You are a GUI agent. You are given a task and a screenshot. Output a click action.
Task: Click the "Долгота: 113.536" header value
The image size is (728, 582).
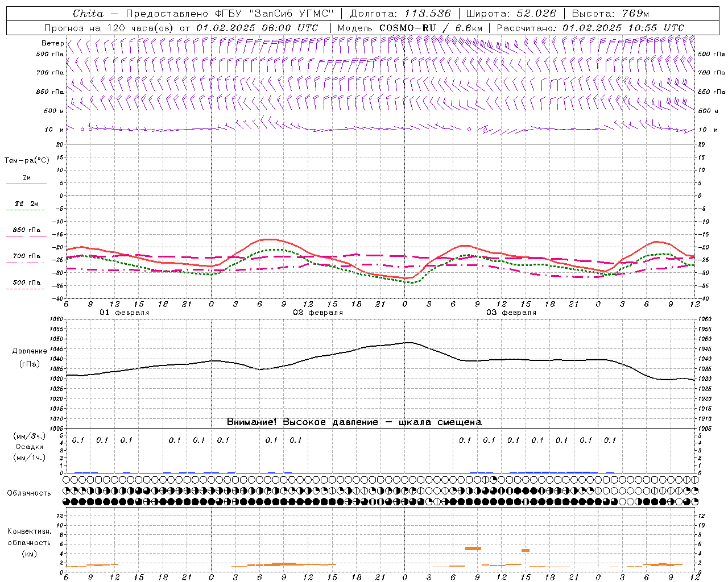[x=400, y=14]
